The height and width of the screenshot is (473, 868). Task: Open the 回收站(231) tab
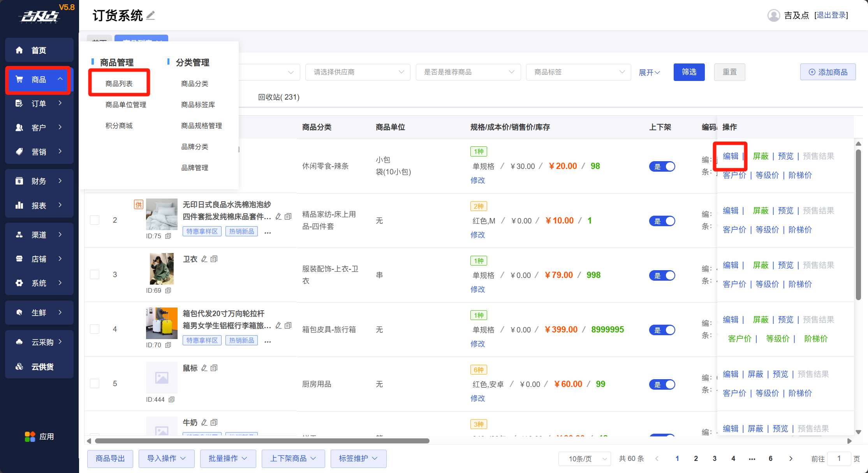[278, 97]
